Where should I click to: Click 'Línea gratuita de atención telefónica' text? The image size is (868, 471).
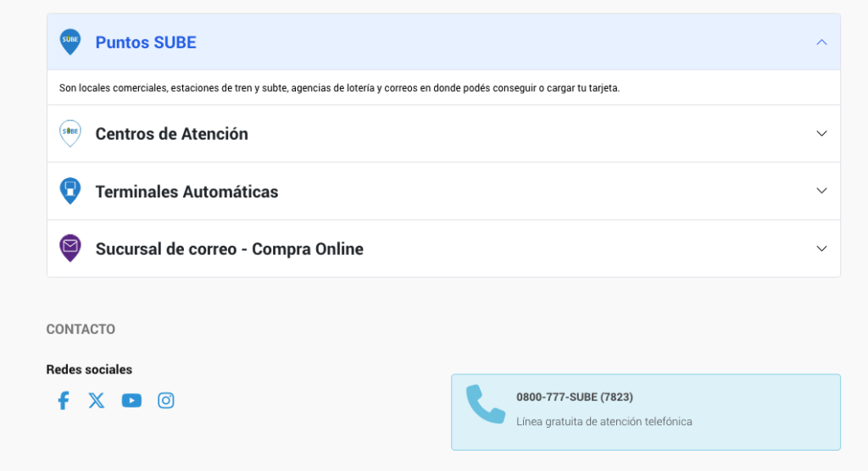(604, 422)
